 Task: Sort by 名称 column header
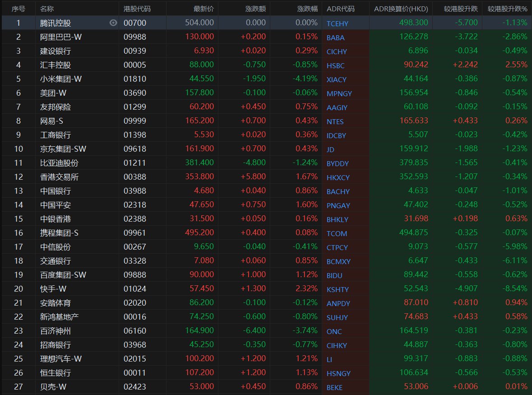47,9
